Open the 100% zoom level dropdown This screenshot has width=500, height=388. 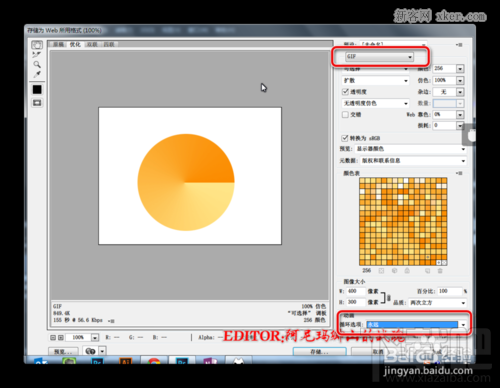95,338
